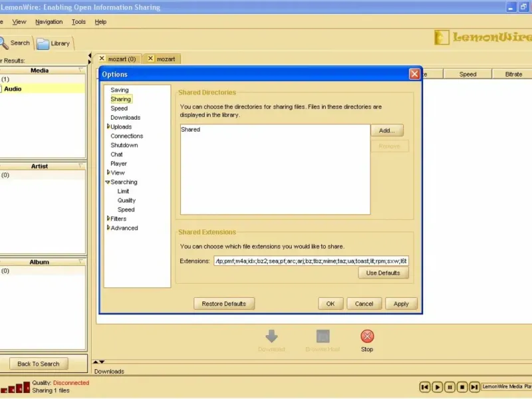Click the connection quality bars icon
Image resolution: width=532 pixels, height=399 pixels.
click(x=15, y=387)
